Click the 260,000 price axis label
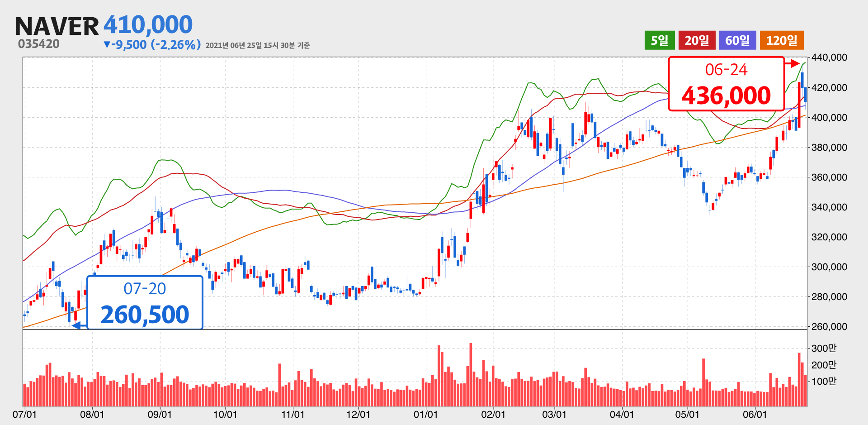The image size is (868, 425). (829, 326)
